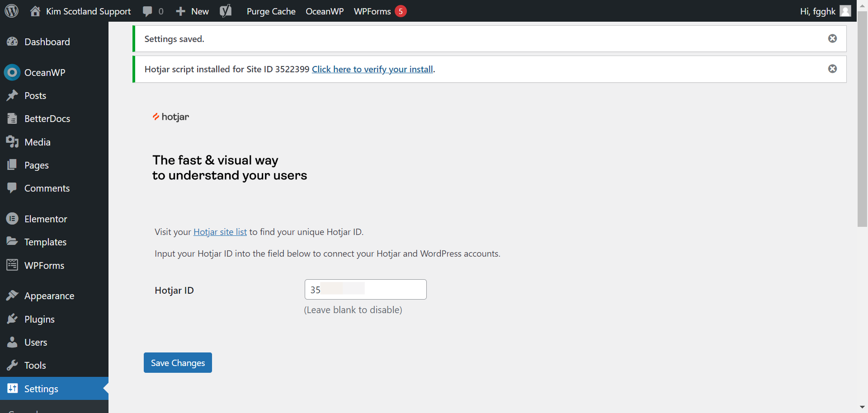Click the Templates folder icon
Viewport: 868px width, 413px height.
[12, 242]
